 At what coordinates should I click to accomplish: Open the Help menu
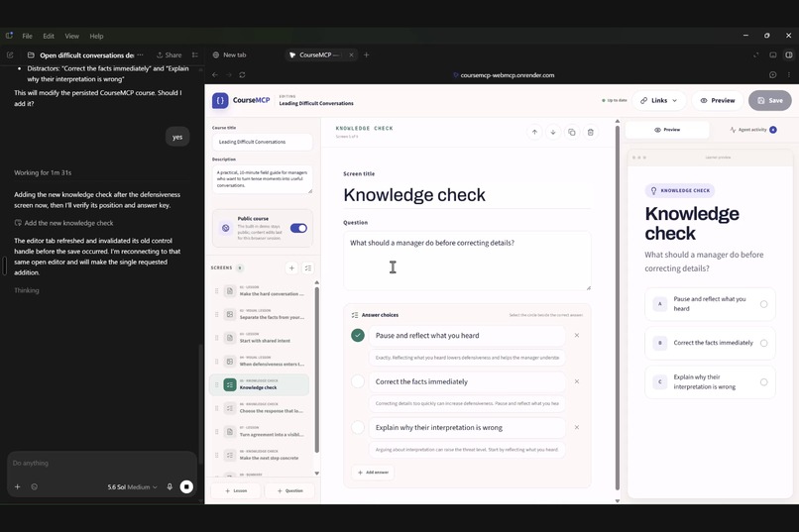[x=96, y=36]
